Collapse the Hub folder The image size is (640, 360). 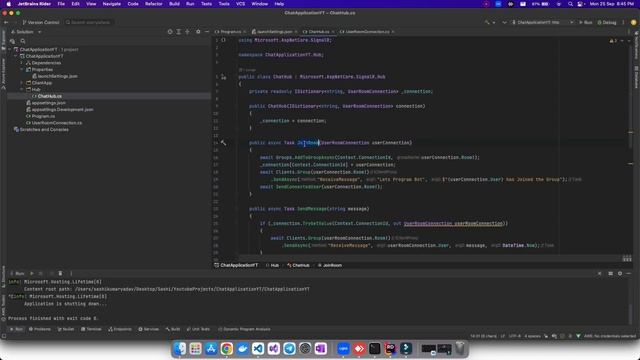coord(22,89)
